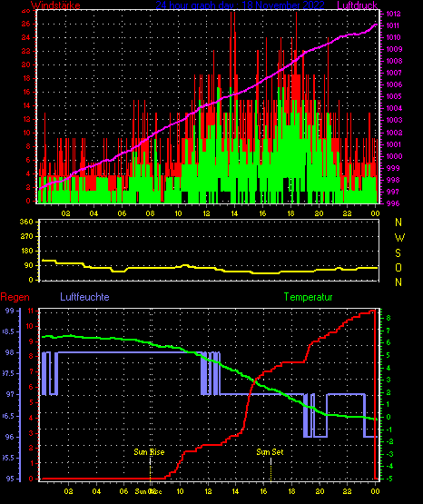Image resolution: width=423 pixels, height=504 pixels.
Task: Click the Sun Rise marker label
Action: pos(149,452)
